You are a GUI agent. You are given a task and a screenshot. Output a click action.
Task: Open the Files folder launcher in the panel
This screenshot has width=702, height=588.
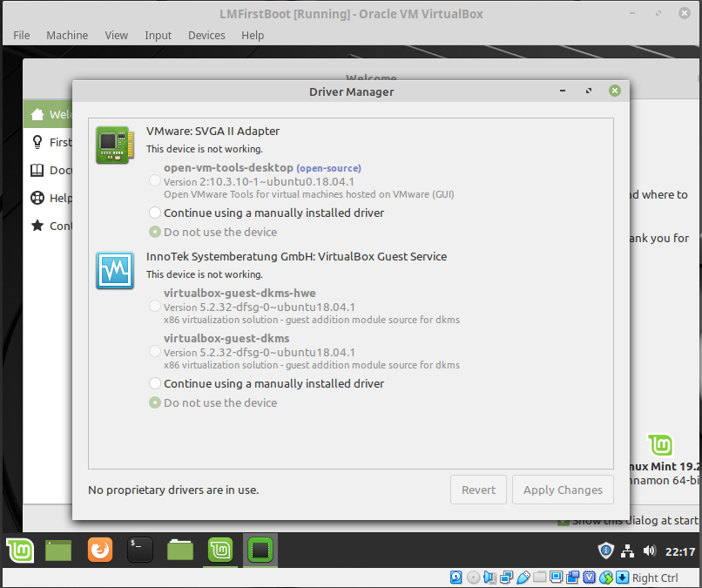pos(180,550)
